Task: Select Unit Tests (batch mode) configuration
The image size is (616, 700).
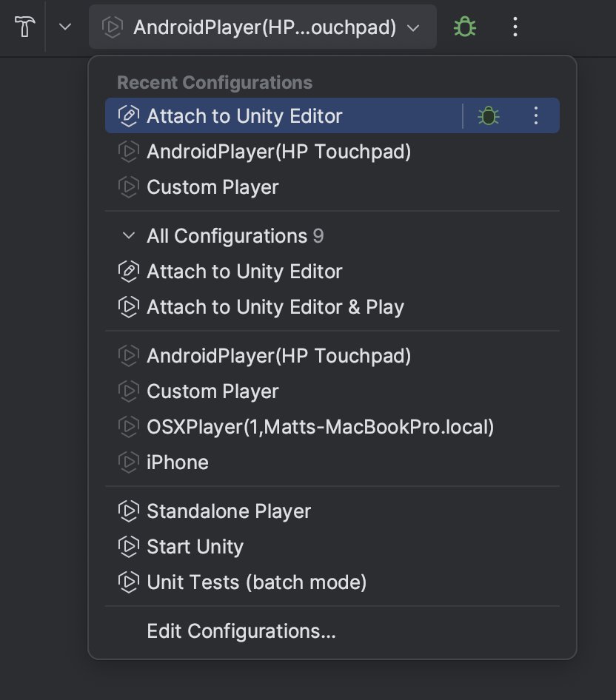Action: click(332, 582)
